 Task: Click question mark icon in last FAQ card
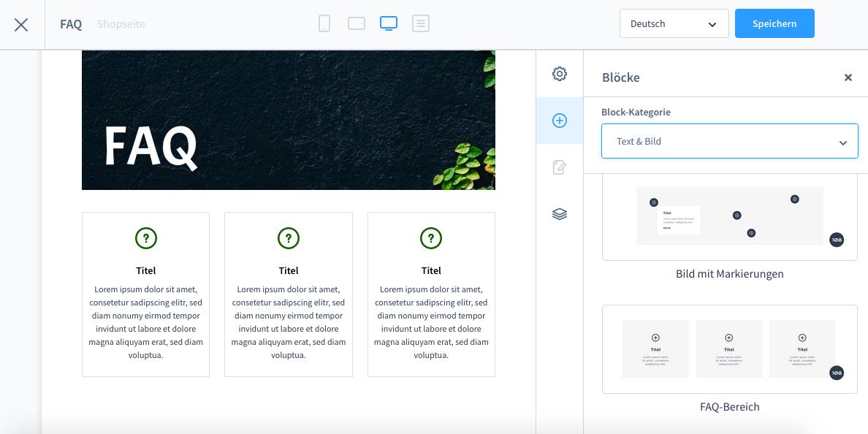431,239
